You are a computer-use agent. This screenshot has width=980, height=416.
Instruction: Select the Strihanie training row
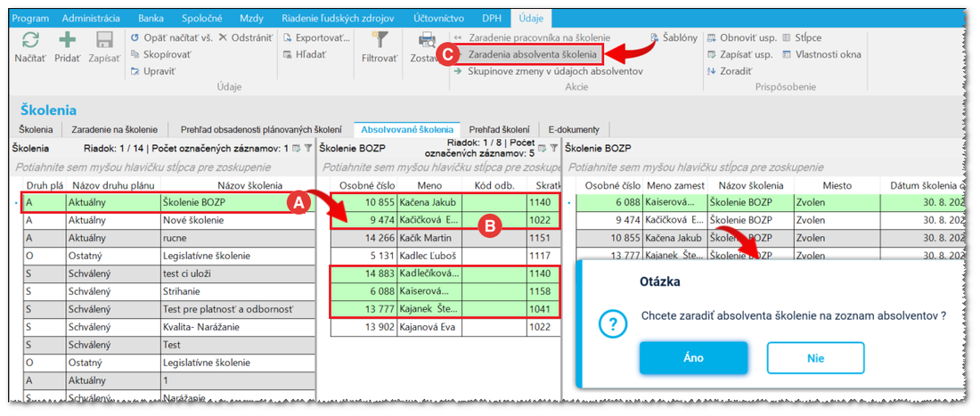(x=168, y=291)
